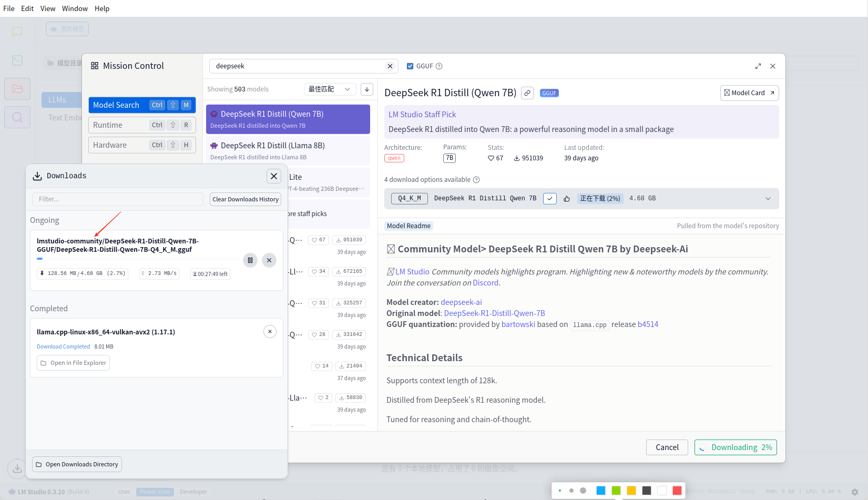This screenshot has height=500, width=868.
Task: Click the Downloading 2% button
Action: (x=736, y=447)
